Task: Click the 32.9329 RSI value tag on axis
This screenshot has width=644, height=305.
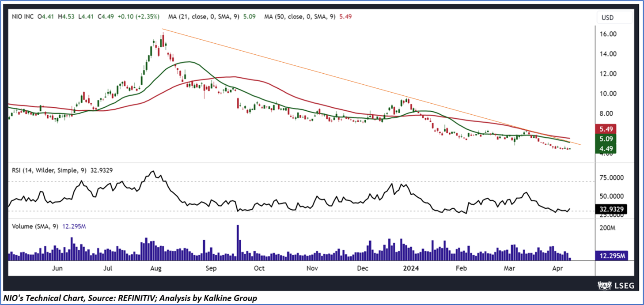Action: 611,210
